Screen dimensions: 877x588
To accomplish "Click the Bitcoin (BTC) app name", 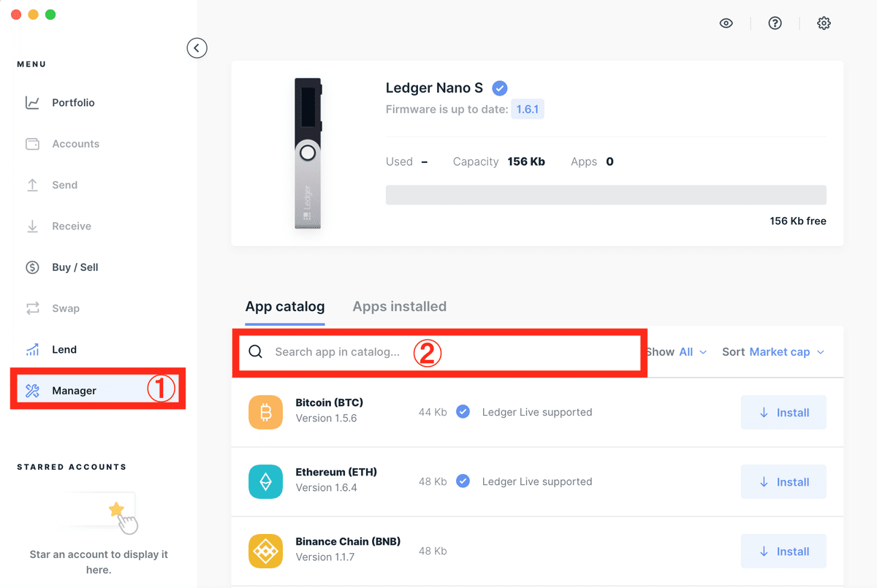I will (329, 402).
